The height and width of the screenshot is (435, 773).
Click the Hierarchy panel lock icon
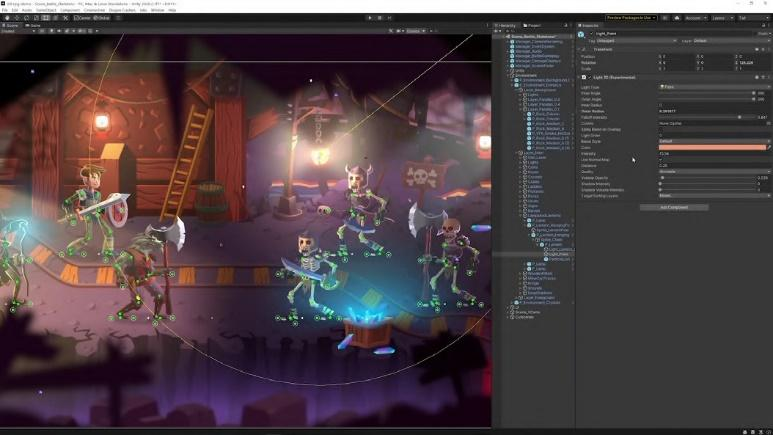tap(565, 25)
